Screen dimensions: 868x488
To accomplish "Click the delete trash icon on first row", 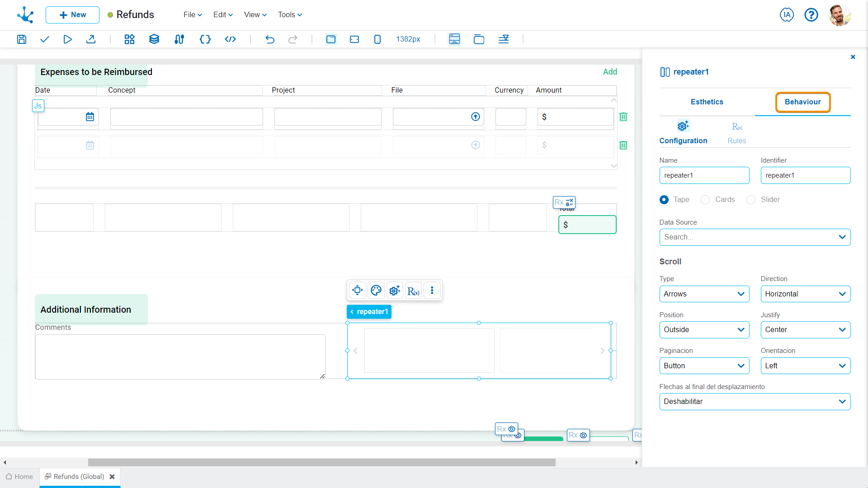I will point(623,117).
